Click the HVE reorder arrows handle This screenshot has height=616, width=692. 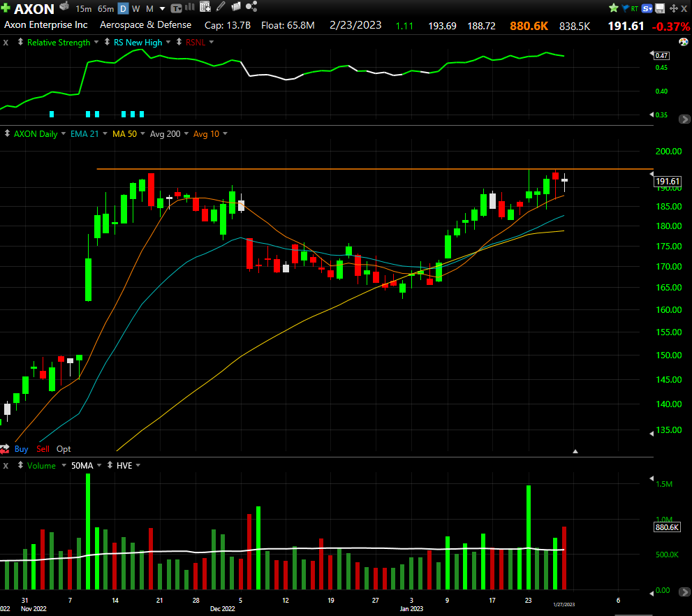(110, 465)
